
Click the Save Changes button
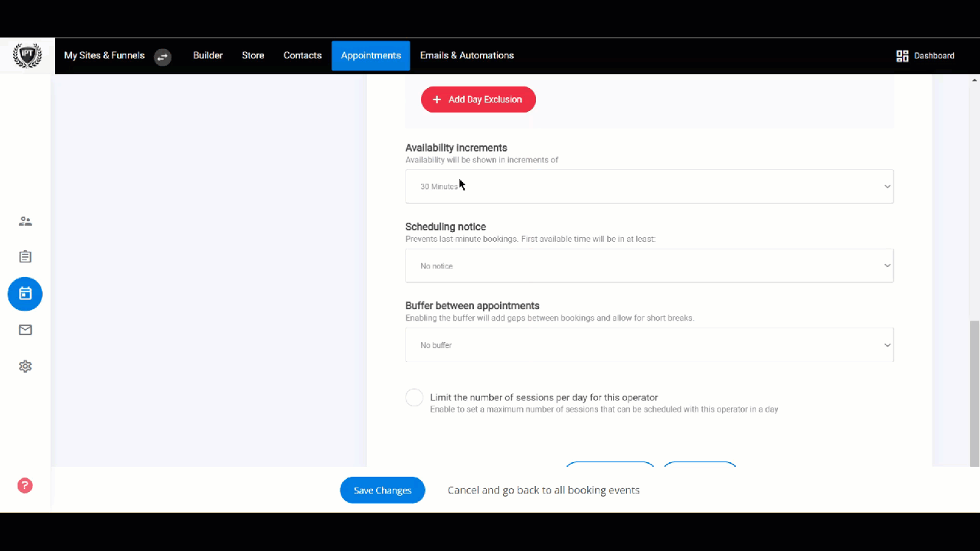tap(383, 490)
